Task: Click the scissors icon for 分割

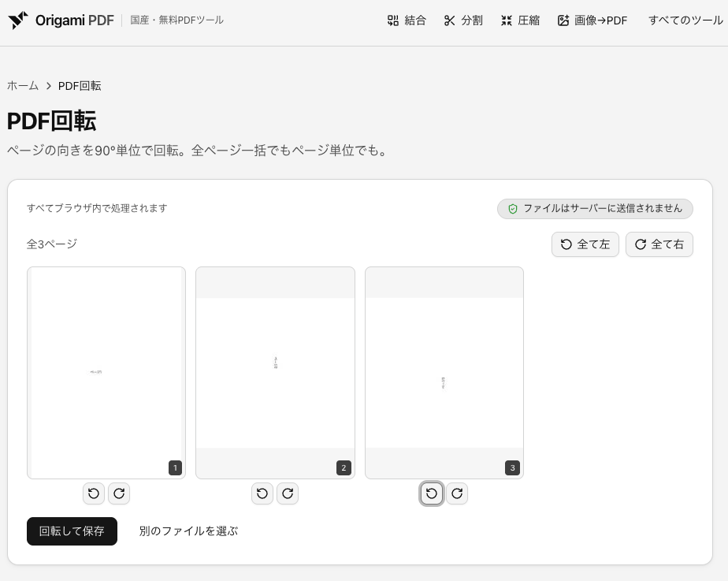Action: click(449, 20)
